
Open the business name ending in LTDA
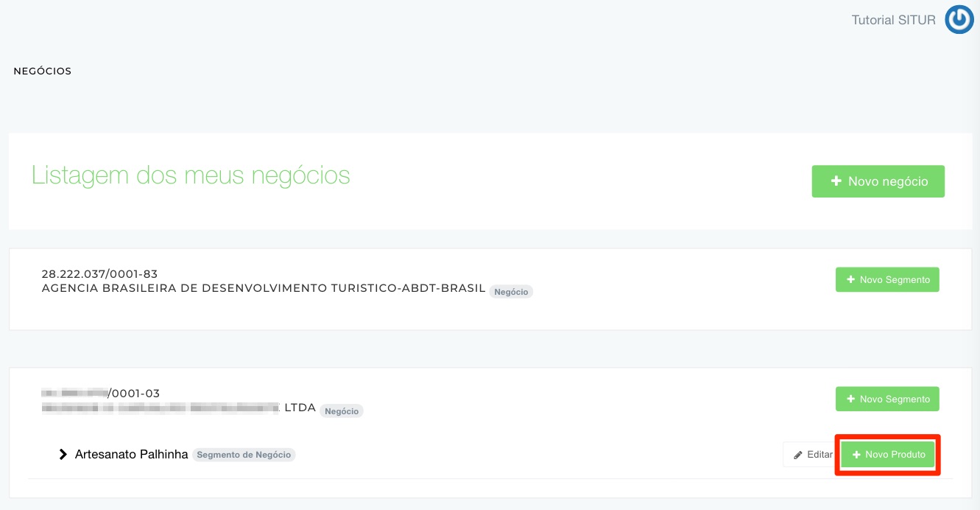178,408
